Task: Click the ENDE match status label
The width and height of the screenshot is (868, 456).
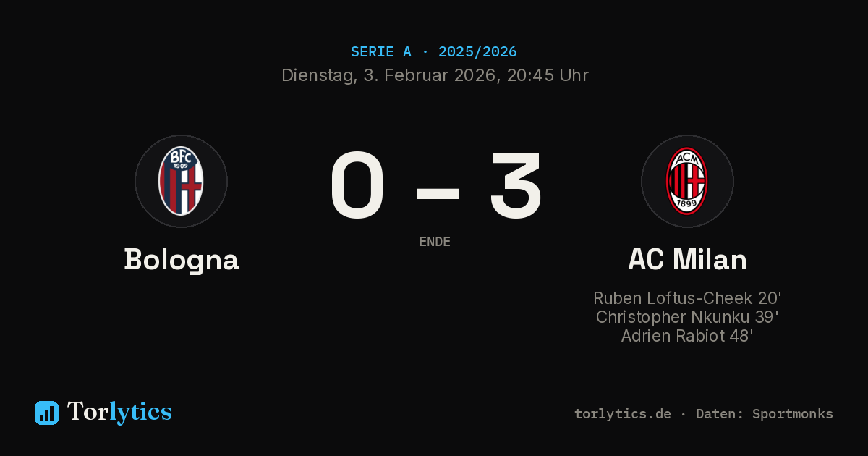Action: 435,242
